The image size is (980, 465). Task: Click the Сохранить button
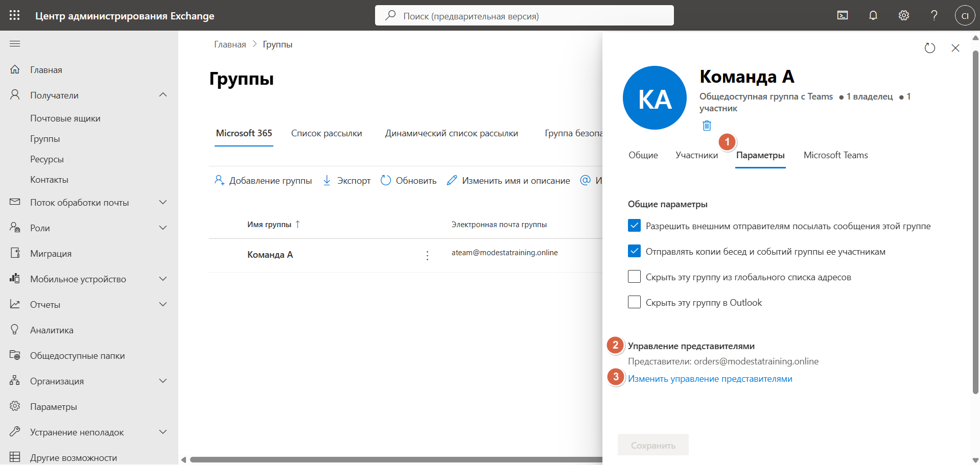coord(653,445)
